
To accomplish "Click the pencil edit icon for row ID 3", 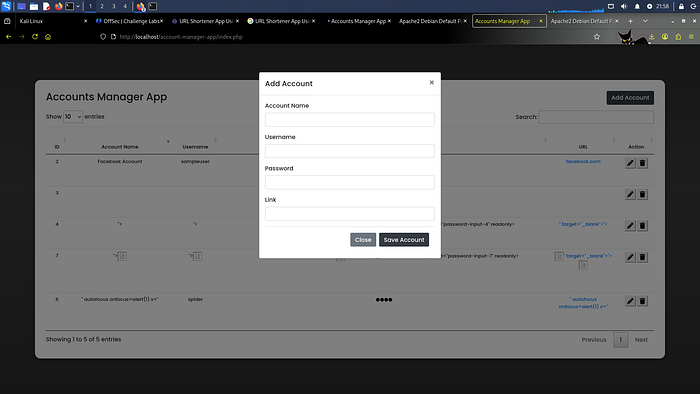I will pos(630,195).
